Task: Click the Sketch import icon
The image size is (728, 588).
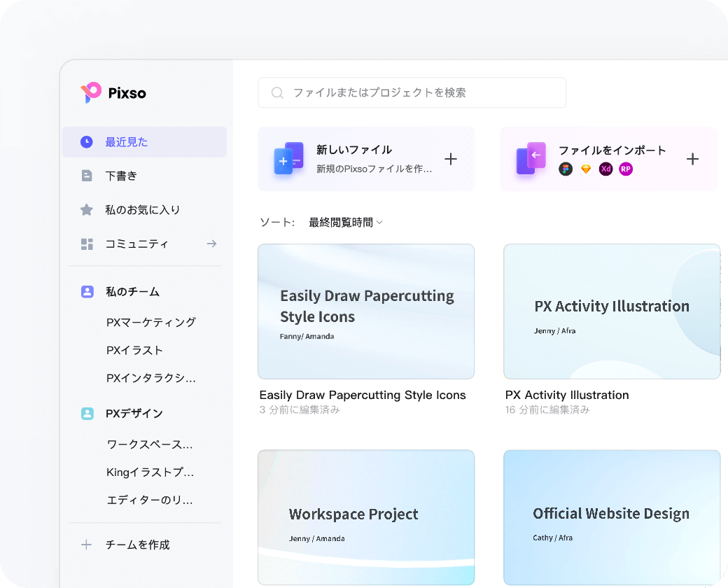Action: pos(586,169)
